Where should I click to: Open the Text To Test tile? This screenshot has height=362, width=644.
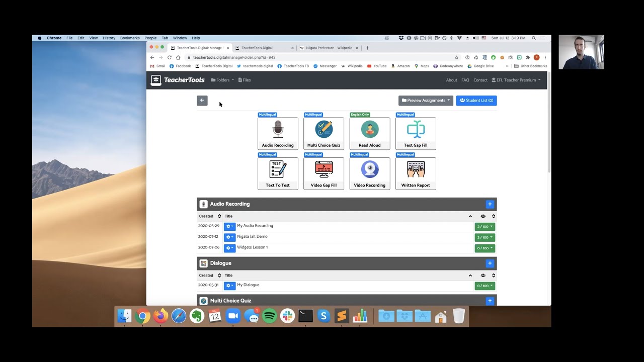point(278,173)
